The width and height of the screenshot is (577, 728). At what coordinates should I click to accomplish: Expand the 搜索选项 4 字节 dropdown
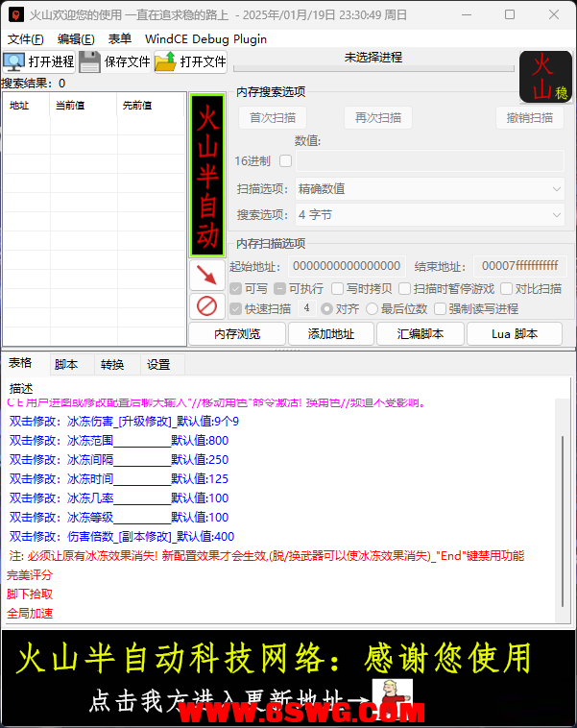coord(429,214)
